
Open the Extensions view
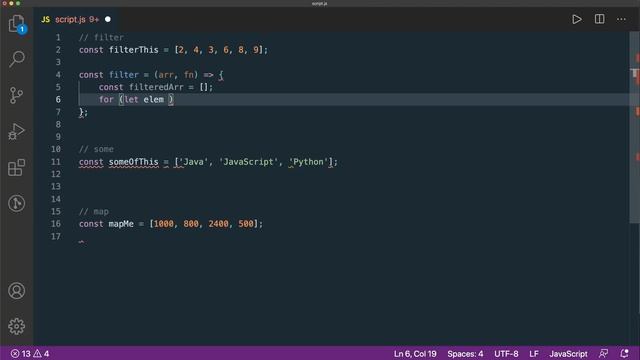point(17,167)
